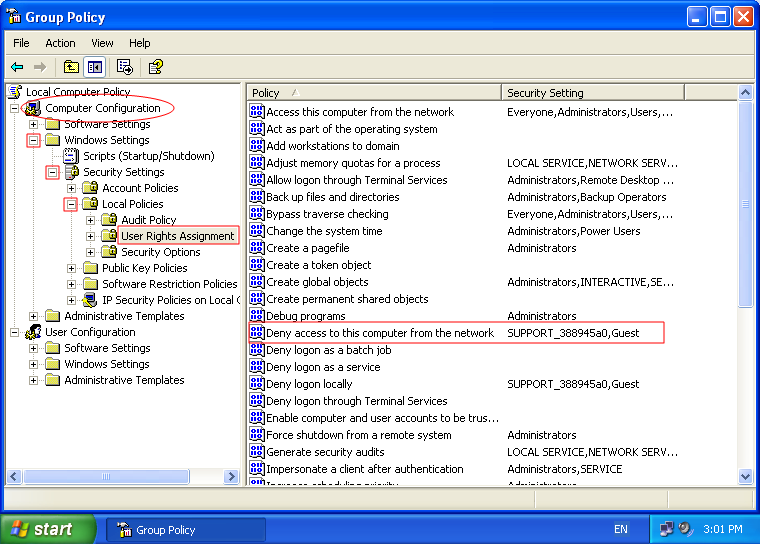760x544 pixels.
Task: Expand Administrative Templates under User Configuration
Action: pos(33,380)
